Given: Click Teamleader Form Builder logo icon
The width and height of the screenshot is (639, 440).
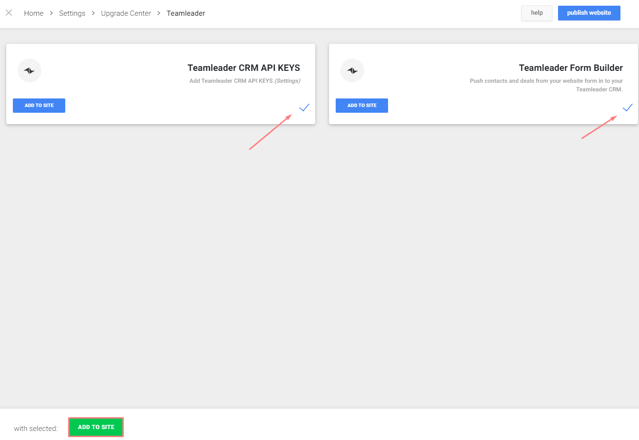Looking at the screenshot, I should 352,70.
